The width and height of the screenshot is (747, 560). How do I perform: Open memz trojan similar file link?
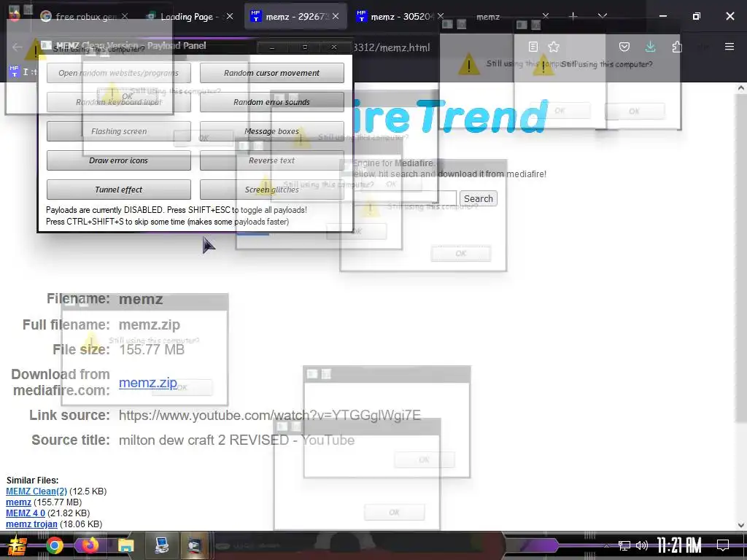[31, 524]
